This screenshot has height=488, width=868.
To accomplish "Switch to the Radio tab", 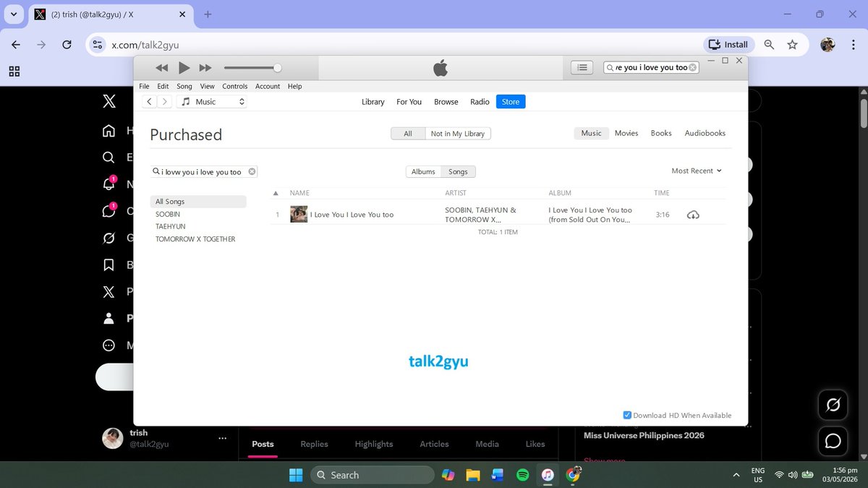I will point(480,102).
